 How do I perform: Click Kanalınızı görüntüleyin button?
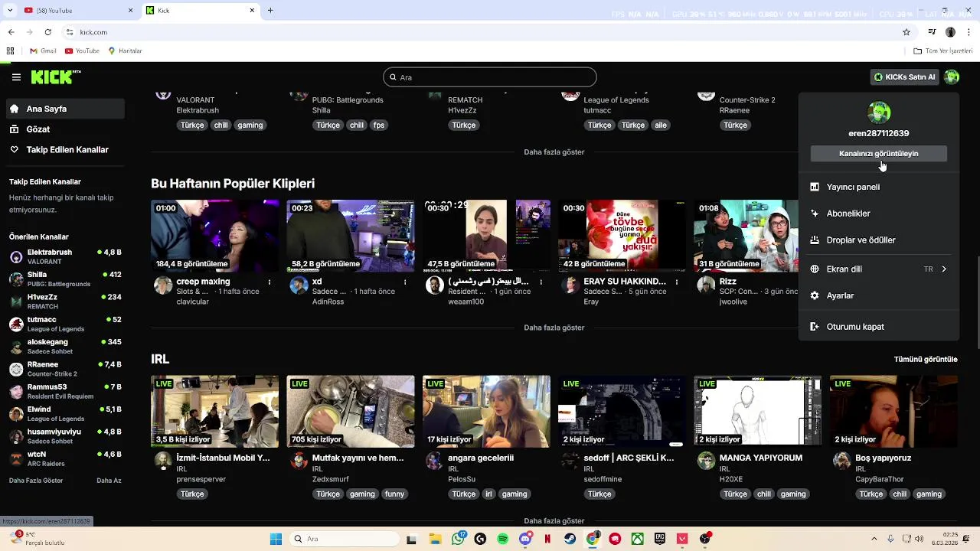(879, 154)
